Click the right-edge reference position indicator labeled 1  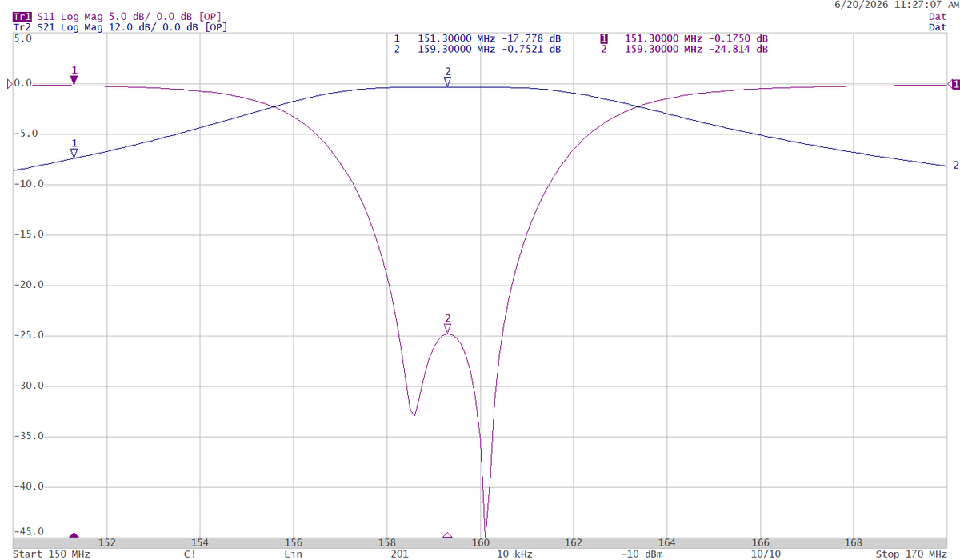pyautogui.click(x=954, y=83)
